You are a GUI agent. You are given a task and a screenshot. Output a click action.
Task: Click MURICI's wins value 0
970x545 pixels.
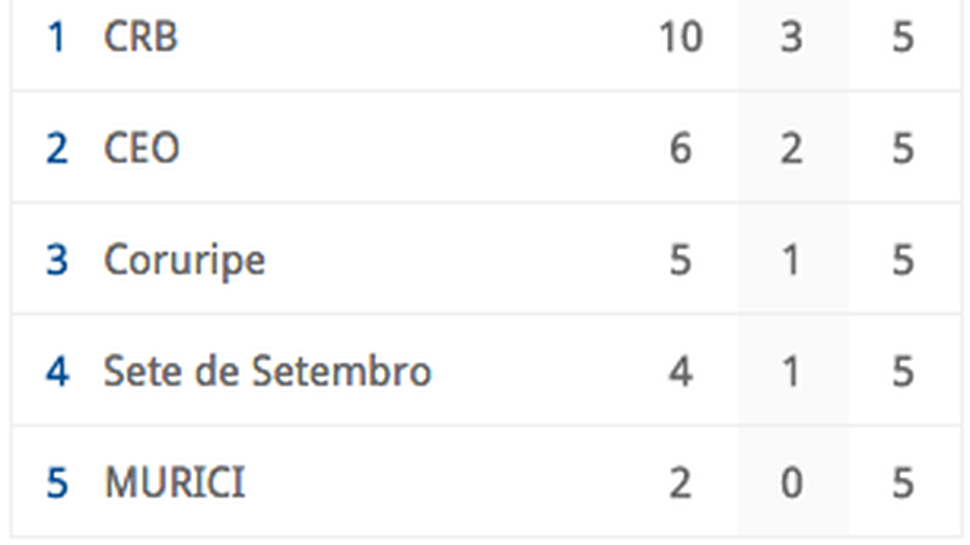pos(792,483)
